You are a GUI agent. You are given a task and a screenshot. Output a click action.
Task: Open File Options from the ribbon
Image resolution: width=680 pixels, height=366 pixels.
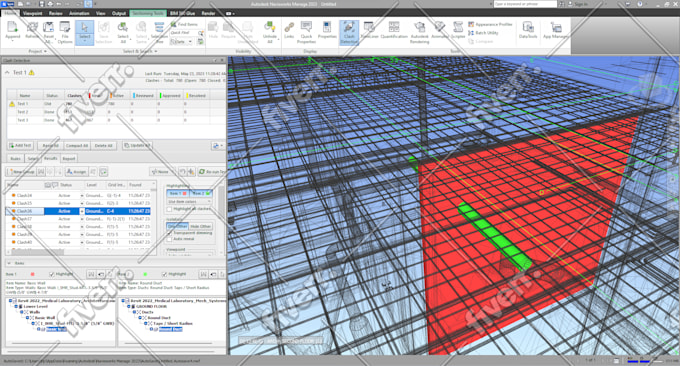click(65, 32)
